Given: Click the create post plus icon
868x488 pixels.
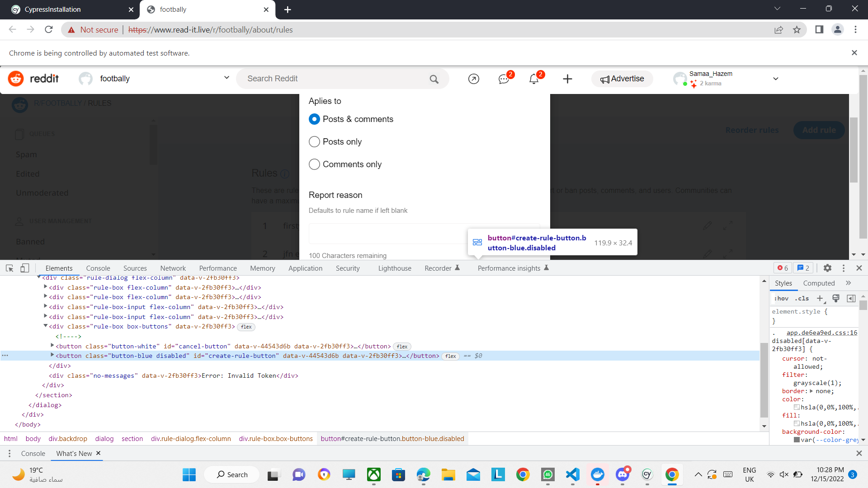Looking at the screenshot, I should pos(567,79).
